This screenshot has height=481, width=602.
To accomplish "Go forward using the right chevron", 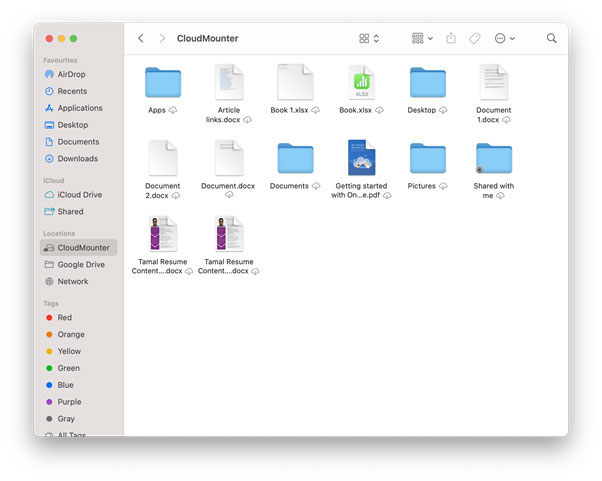I will [162, 39].
